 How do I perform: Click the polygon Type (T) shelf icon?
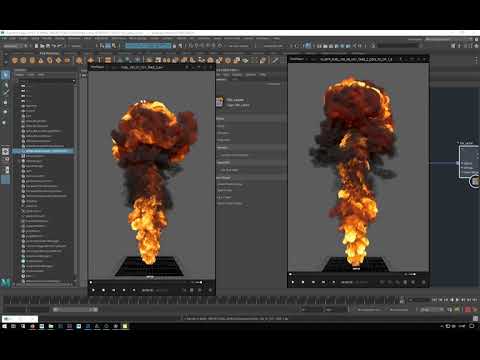(99, 60)
